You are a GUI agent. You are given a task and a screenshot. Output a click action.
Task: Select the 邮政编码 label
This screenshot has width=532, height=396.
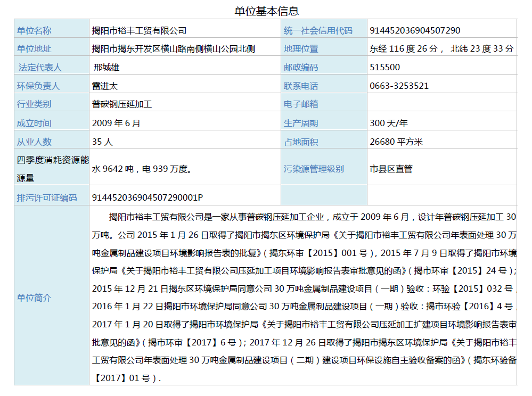click(301, 67)
